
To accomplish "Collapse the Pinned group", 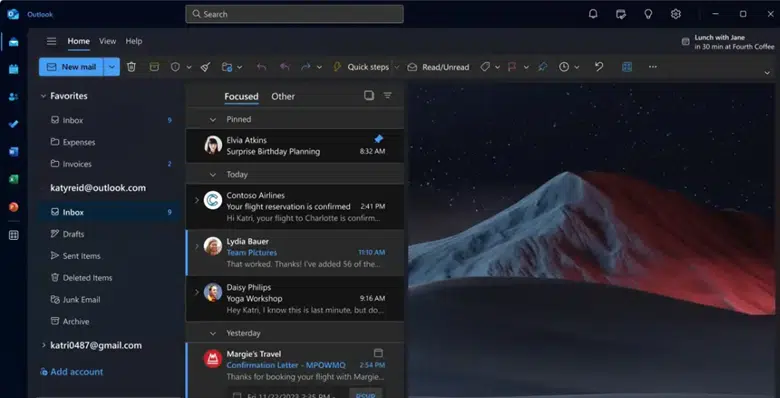I will [x=213, y=119].
